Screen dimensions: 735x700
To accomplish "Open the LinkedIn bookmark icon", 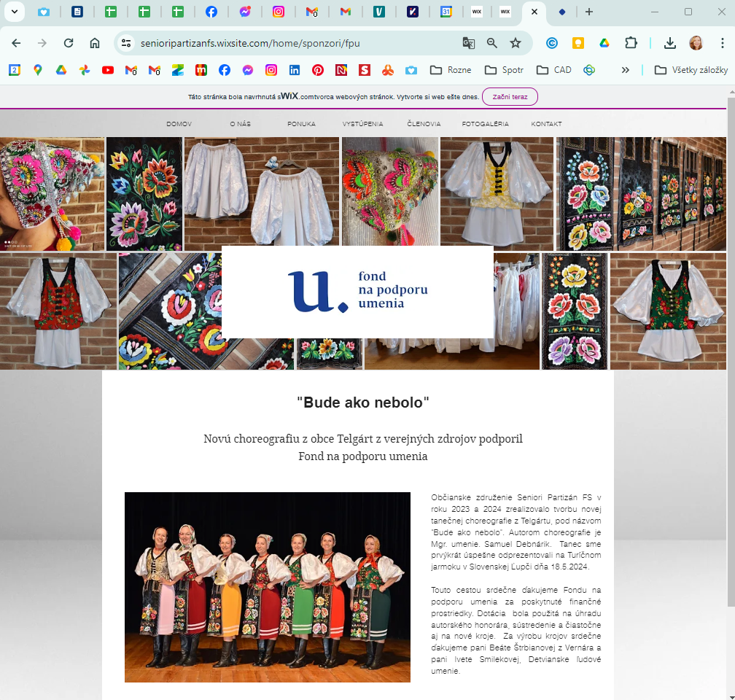I will click(295, 70).
